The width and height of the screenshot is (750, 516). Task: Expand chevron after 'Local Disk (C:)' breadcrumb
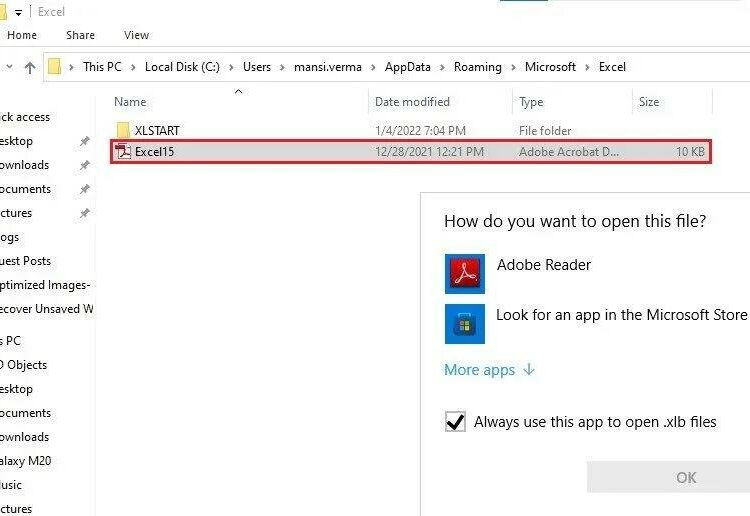click(232, 67)
